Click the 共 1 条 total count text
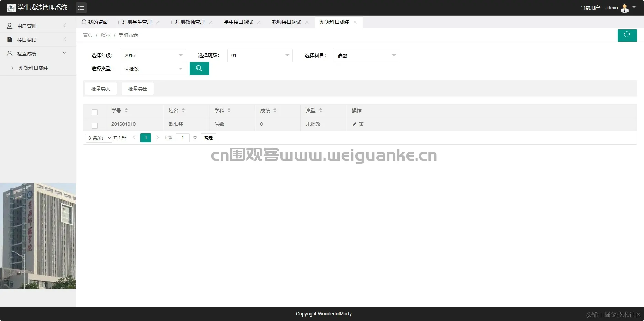644x321 pixels. pos(120,138)
